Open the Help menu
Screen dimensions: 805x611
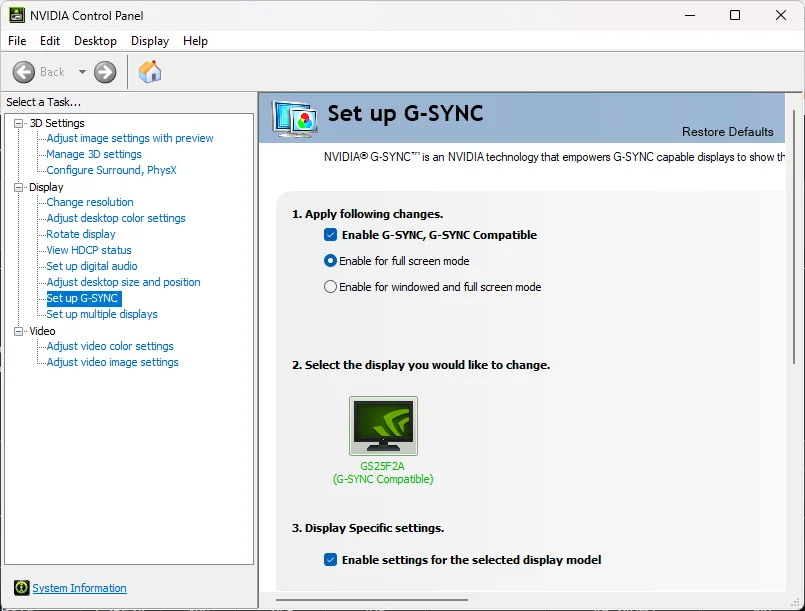[x=195, y=41]
